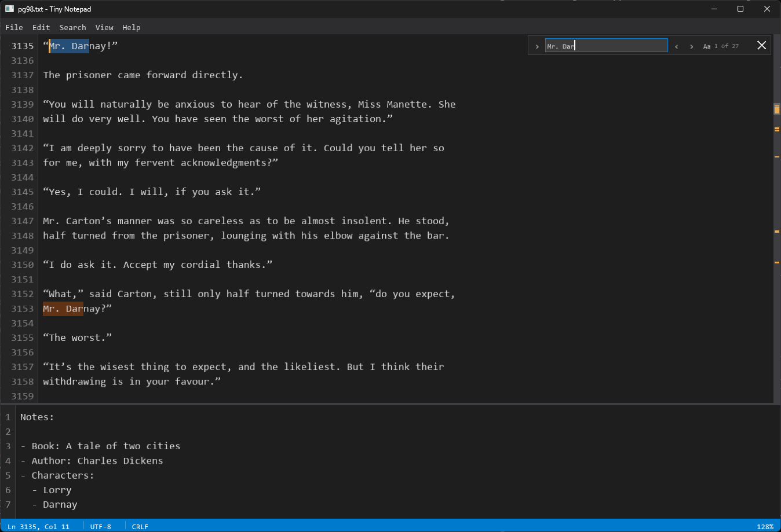
Task: Click the 'Author: Charles Dickens' note
Action: (92, 461)
